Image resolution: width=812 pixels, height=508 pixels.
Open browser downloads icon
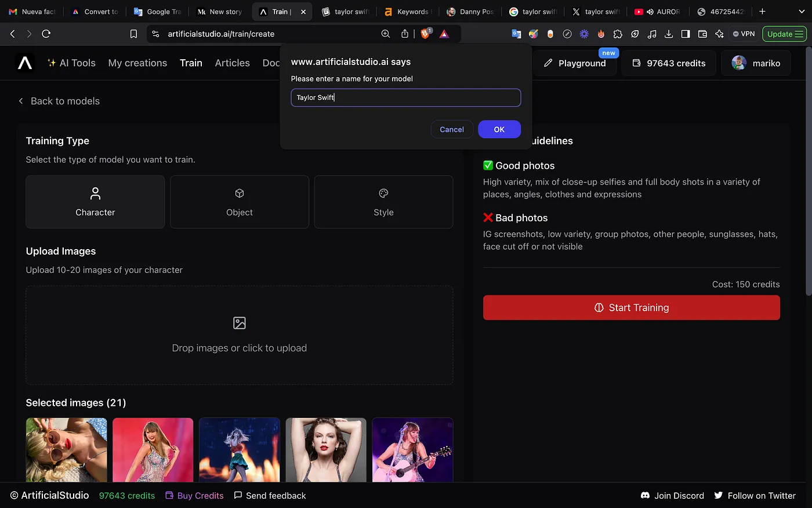tap(669, 34)
